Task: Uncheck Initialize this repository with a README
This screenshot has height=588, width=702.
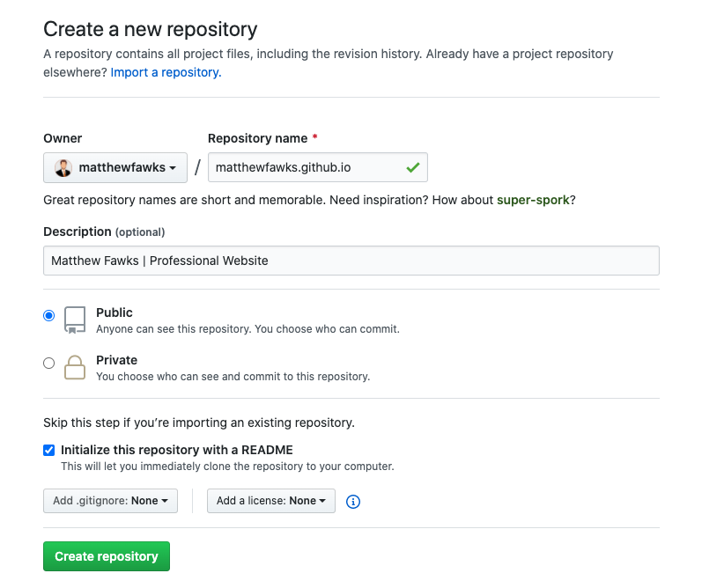Action: 48,450
